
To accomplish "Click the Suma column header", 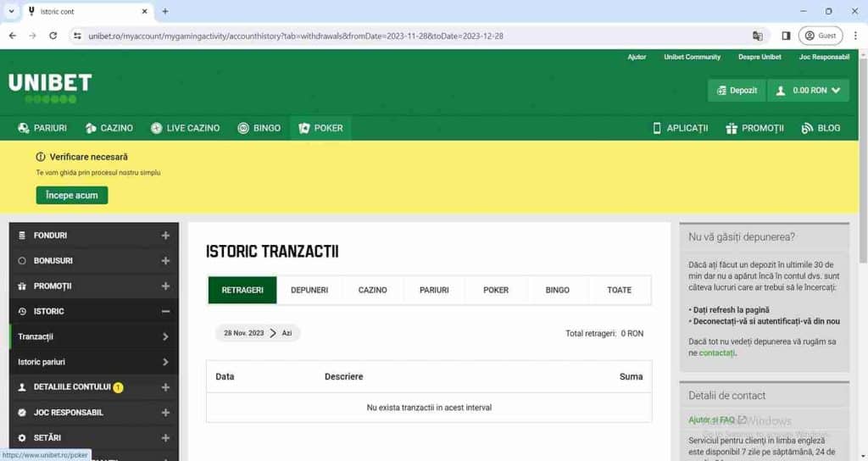I will pos(631,376).
